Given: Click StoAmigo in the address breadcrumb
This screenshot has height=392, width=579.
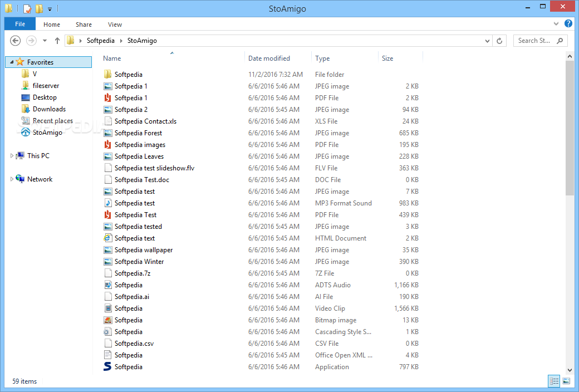Looking at the screenshot, I should click(x=142, y=41).
